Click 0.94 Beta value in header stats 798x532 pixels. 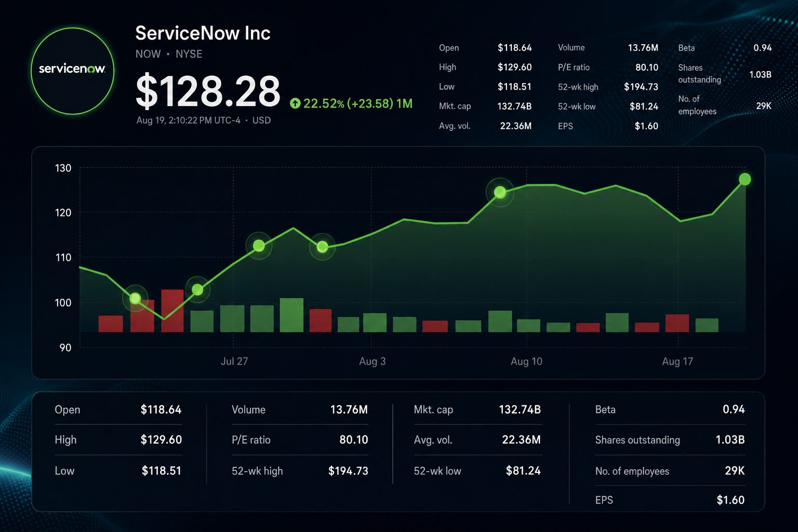pyautogui.click(x=763, y=48)
